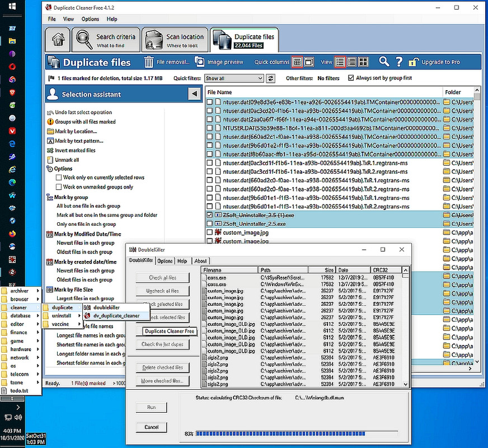Sort DoubleKiller list by CRC32 column

(x=386, y=270)
